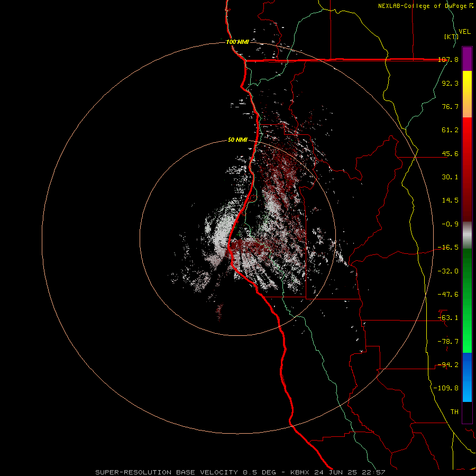Select the -16.5 scale value

pyautogui.click(x=448, y=248)
